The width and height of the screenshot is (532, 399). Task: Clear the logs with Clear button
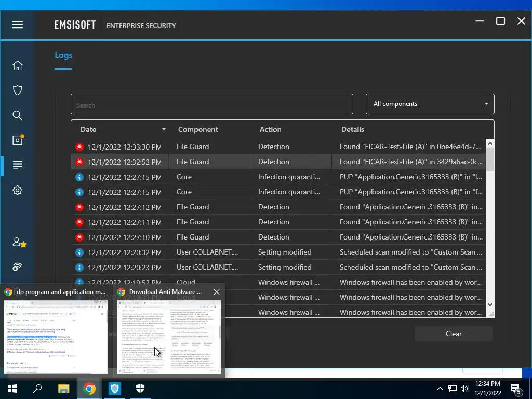[x=454, y=334]
